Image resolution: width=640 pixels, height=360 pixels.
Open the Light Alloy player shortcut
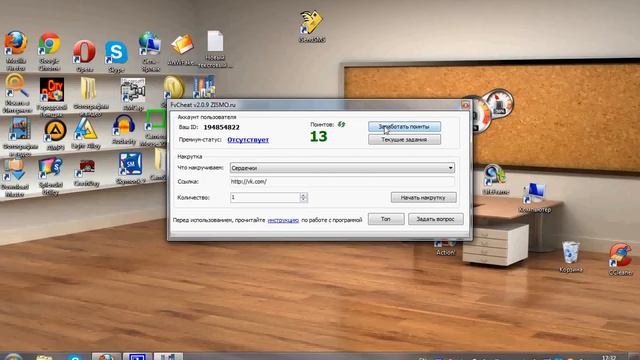[86, 129]
